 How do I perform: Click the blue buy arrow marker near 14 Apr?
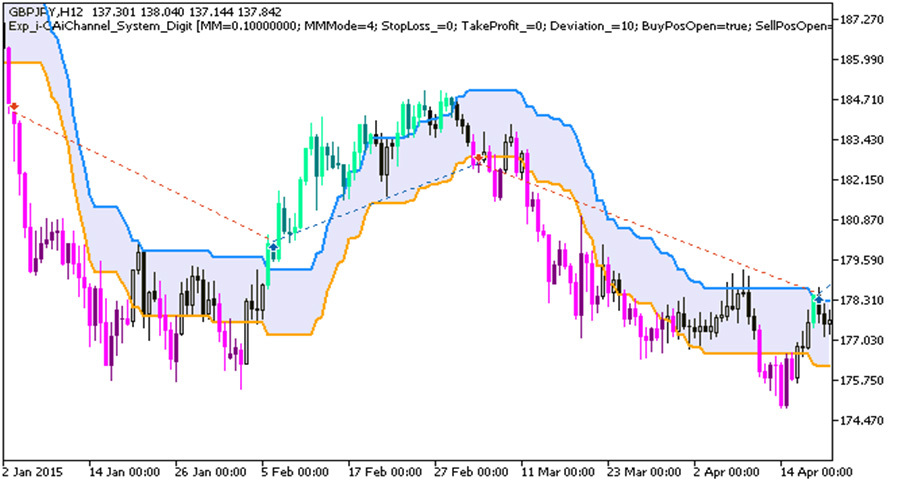click(818, 299)
